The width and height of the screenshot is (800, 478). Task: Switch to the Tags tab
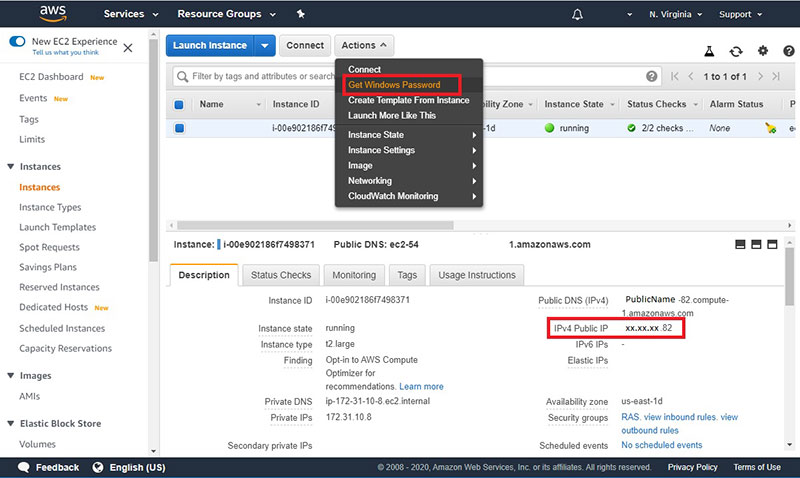pos(407,275)
